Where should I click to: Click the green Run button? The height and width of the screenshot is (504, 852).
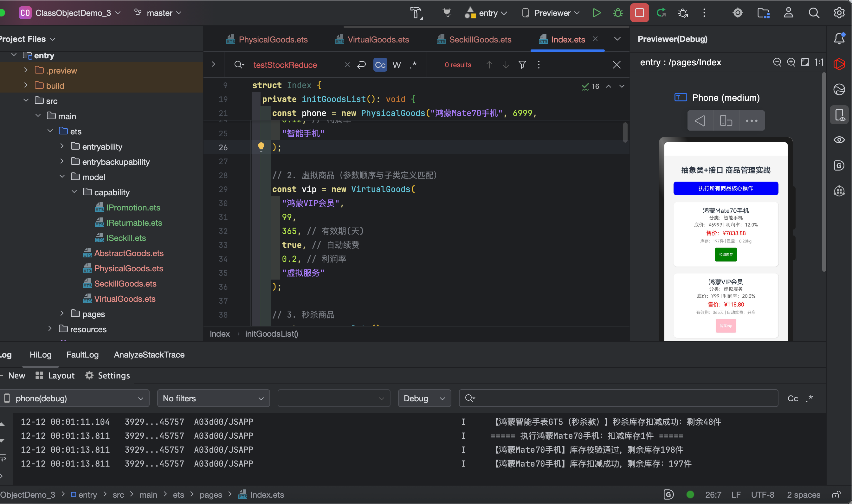(x=596, y=13)
